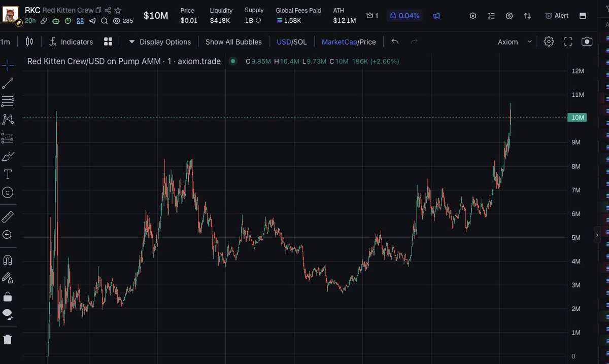
Task: Click the green status dot beside axiom.trade
Action: tap(233, 61)
